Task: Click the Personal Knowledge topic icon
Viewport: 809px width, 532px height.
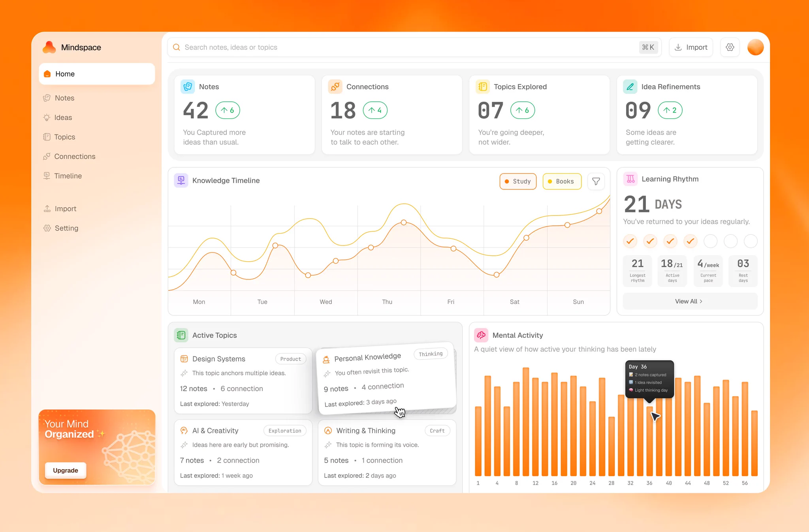Action: [x=326, y=360]
